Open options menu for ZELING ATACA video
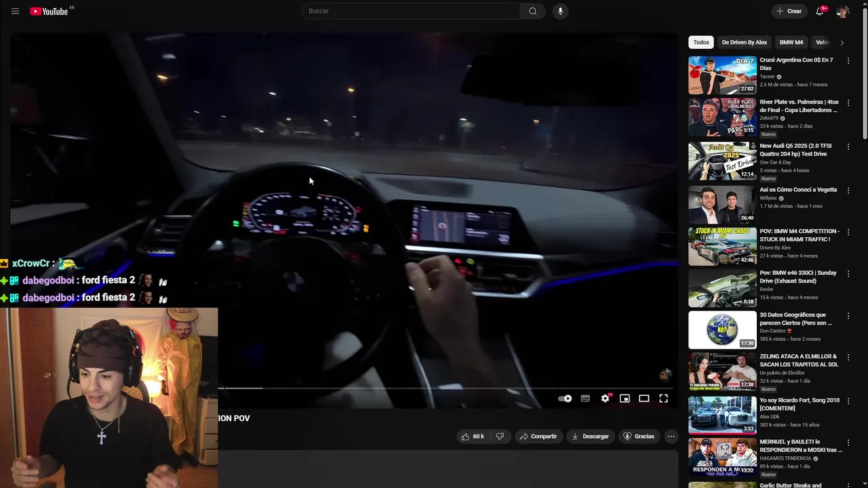The height and width of the screenshot is (488, 868). coord(848,357)
